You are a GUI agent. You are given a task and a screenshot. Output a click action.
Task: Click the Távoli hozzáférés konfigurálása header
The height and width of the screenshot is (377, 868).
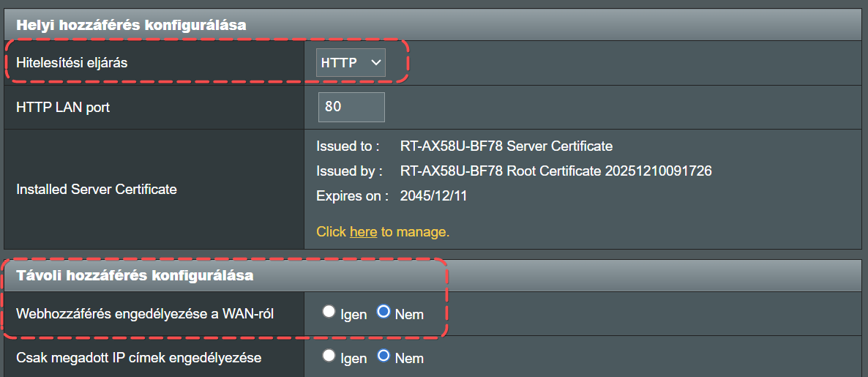pyautogui.click(x=135, y=276)
